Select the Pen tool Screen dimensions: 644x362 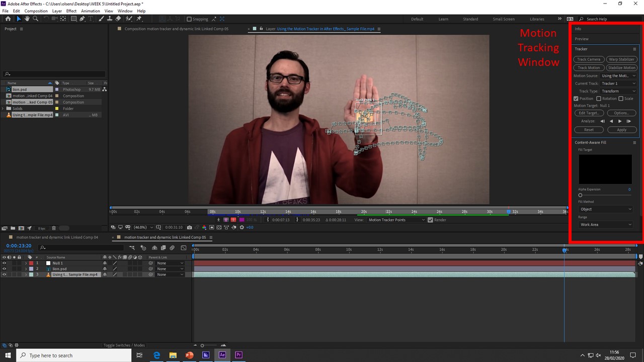click(x=83, y=19)
